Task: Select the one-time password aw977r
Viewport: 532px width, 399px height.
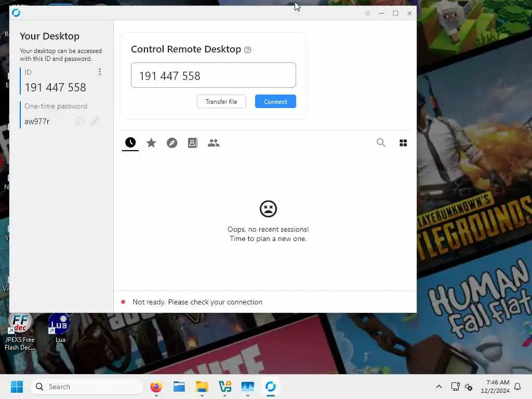Action: [37, 122]
